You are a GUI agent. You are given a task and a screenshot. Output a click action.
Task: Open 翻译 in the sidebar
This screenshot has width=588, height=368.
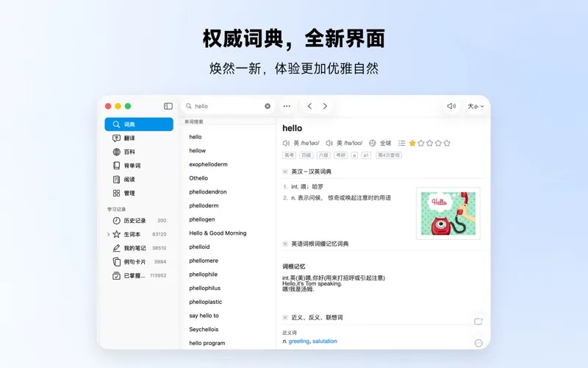pos(139,138)
